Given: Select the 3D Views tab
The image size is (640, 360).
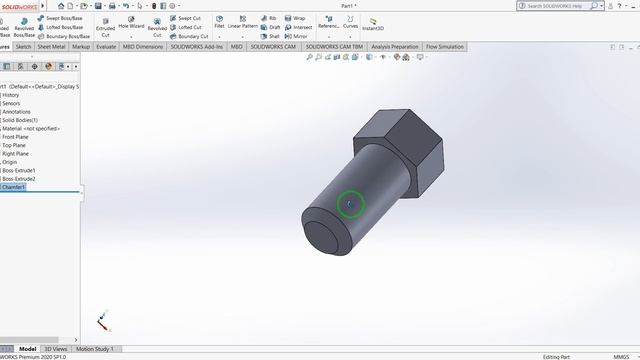Looking at the screenshot, I should click(56, 349).
